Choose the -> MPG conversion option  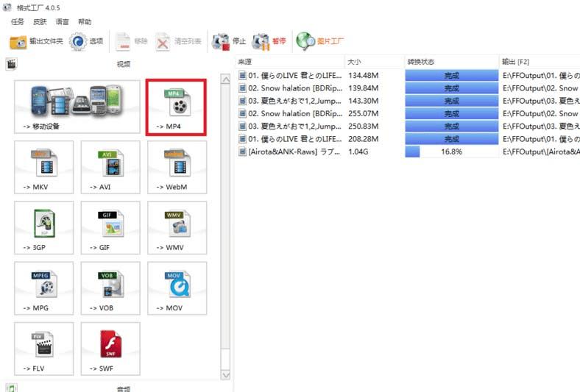click(x=44, y=288)
